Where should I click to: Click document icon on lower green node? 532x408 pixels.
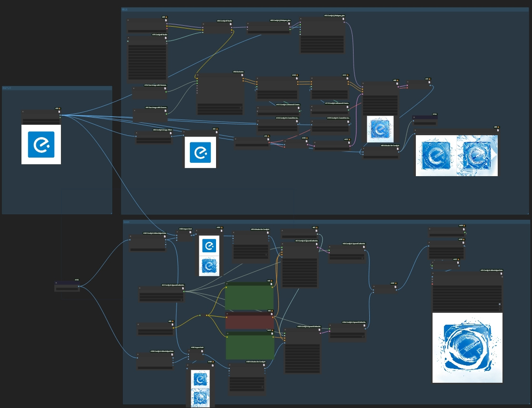[x=272, y=334]
